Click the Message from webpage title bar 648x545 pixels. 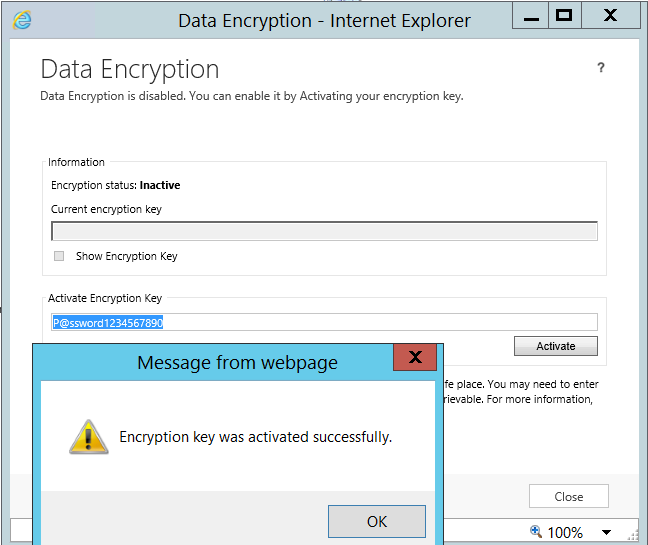pos(220,361)
